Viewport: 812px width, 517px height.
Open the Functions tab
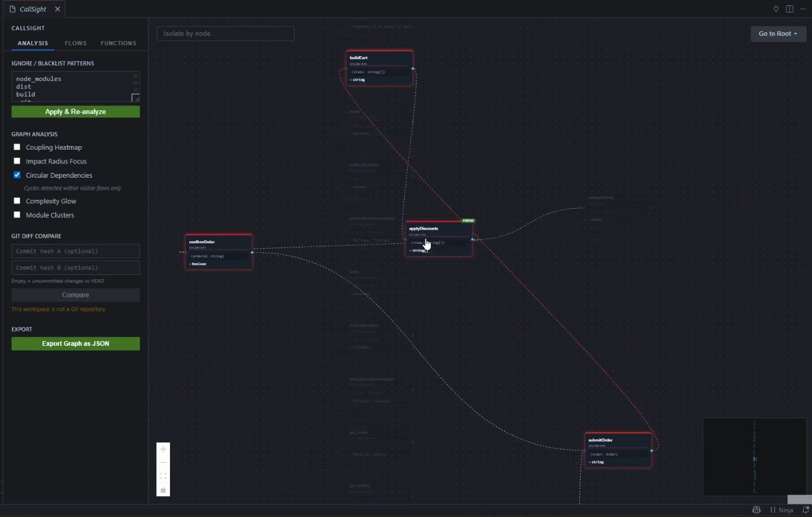click(x=119, y=43)
